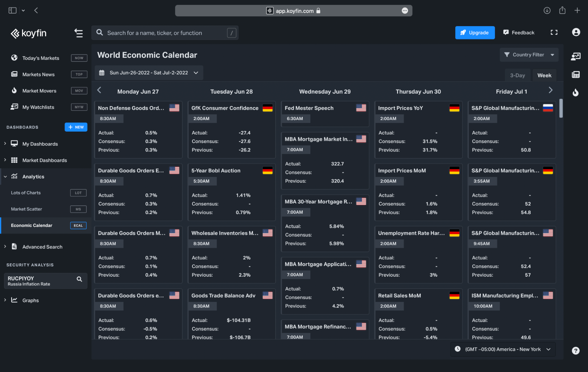The height and width of the screenshot is (372, 588).
Task: Open the Safari downloads icon
Action: point(547,11)
